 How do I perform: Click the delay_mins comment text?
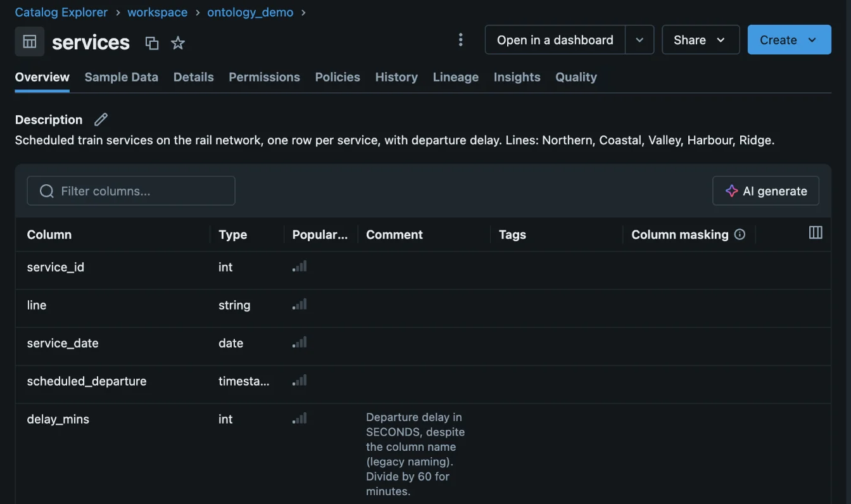[415, 454]
